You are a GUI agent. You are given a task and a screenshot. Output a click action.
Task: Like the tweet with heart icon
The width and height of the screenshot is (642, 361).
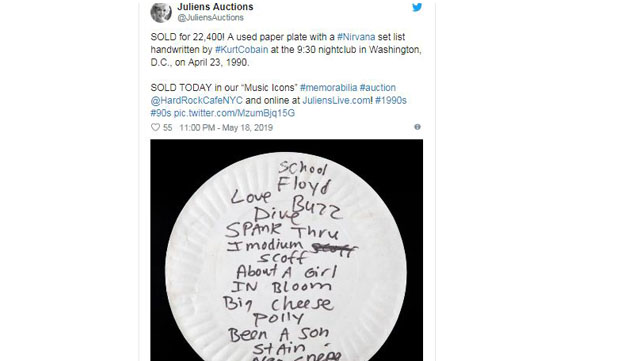pyautogui.click(x=155, y=127)
